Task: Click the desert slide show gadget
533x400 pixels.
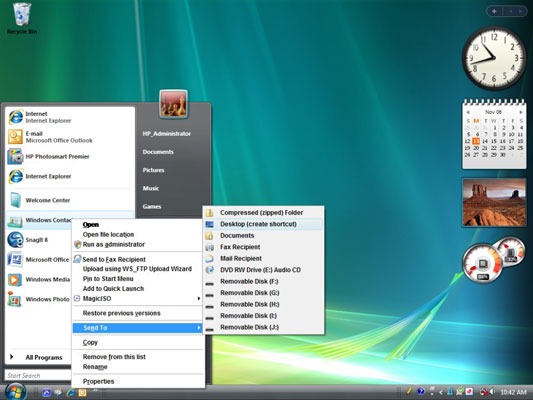Action: pyautogui.click(x=494, y=202)
